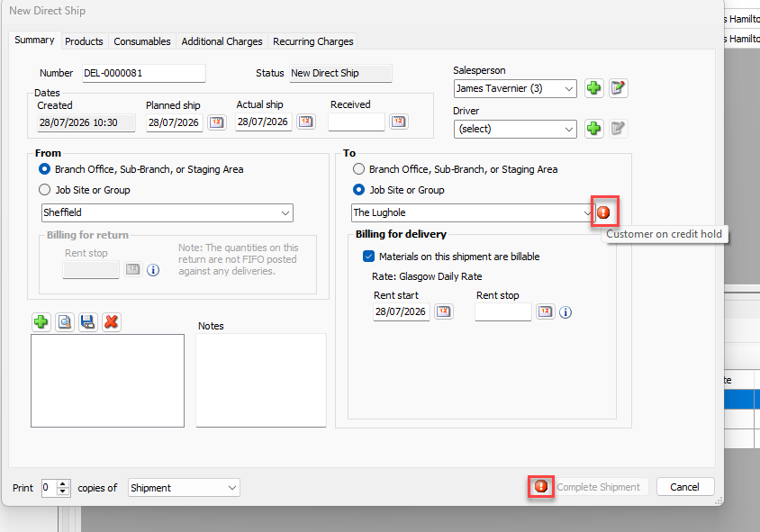Add an attachment with the green plus

pos(41,322)
